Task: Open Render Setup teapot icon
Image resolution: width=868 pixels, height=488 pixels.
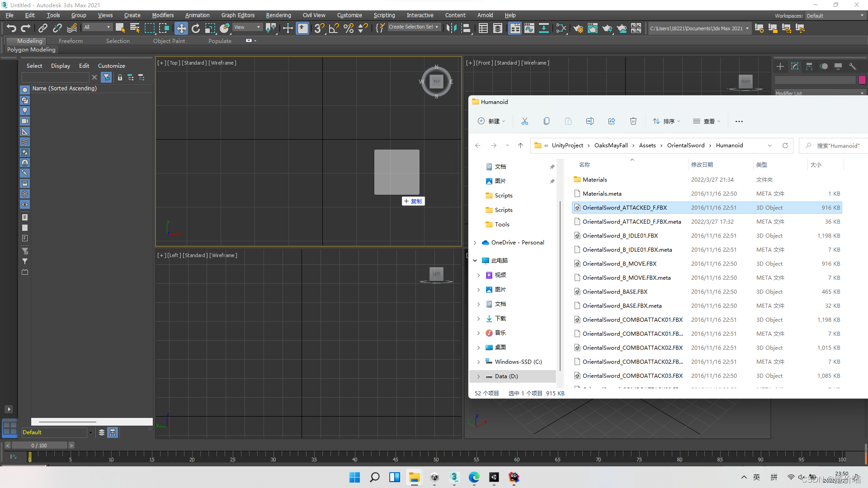Action: 578,28
